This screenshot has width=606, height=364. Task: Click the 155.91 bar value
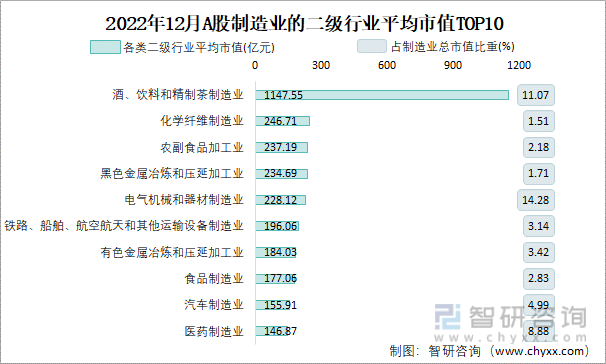281,305
